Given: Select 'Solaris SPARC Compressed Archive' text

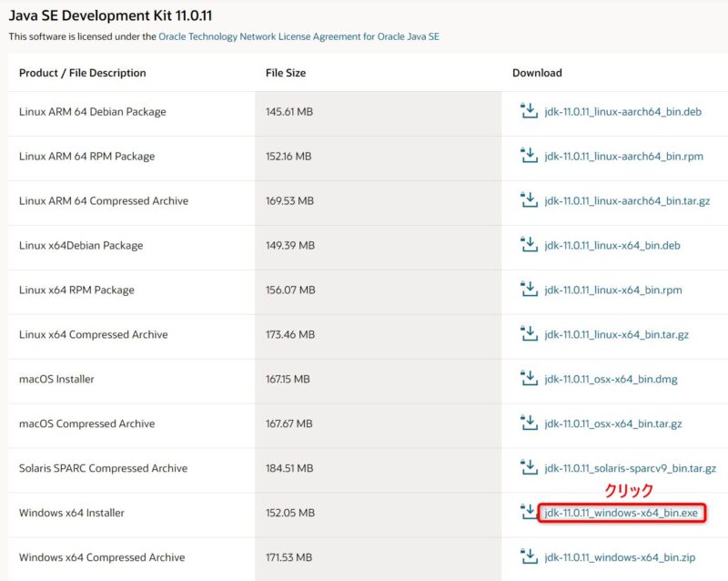Looking at the screenshot, I should [x=103, y=468].
